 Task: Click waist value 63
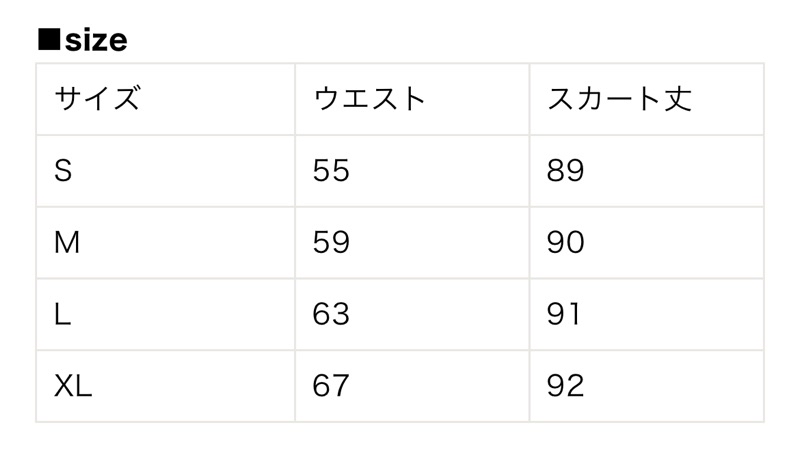331,315
